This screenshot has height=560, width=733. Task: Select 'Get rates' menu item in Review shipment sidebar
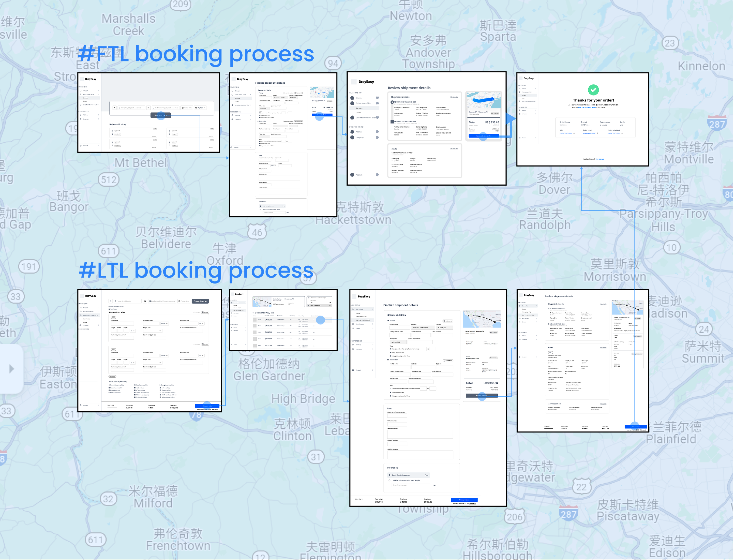pos(359,108)
